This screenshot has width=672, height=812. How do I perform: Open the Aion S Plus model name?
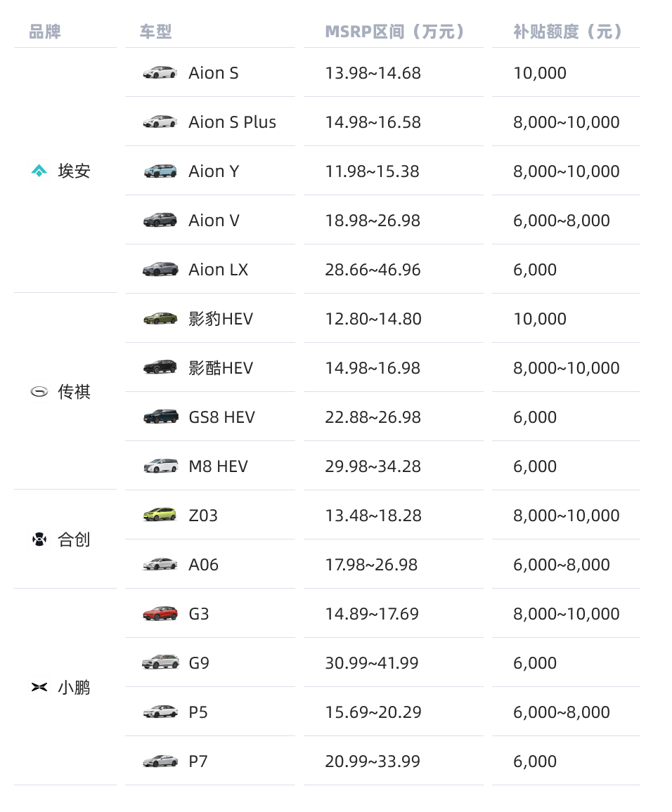point(232,122)
